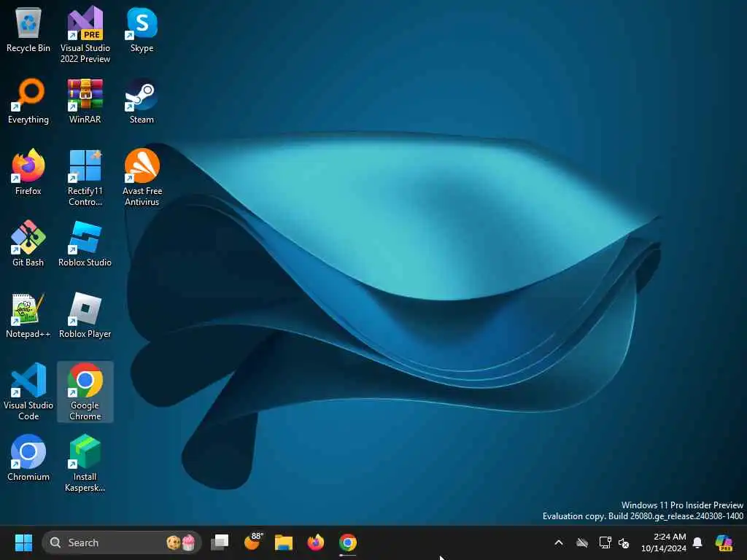Click the Steam desktop shortcut
The height and width of the screenshot is (560, 747).
(142, 101)
